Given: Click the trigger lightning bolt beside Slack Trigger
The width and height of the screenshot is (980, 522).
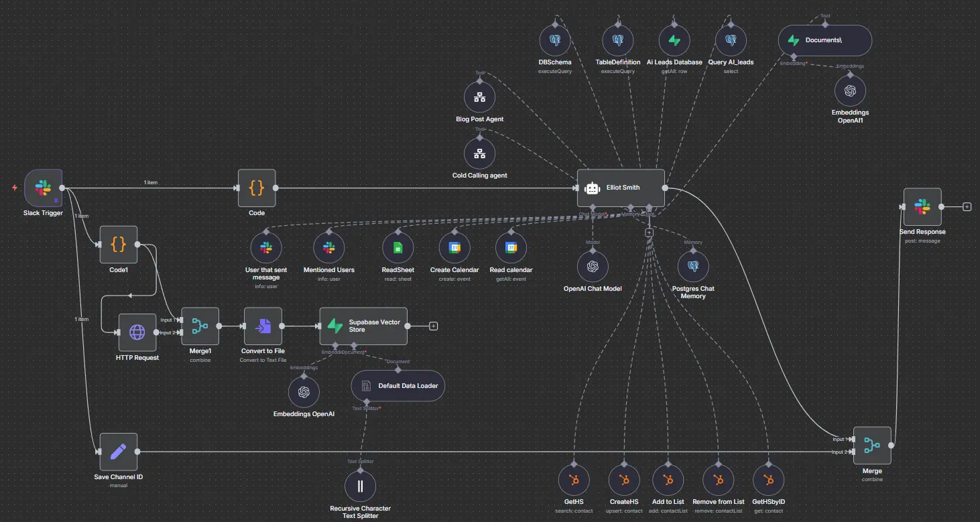Looking at the screenshot, I should 15,188.
